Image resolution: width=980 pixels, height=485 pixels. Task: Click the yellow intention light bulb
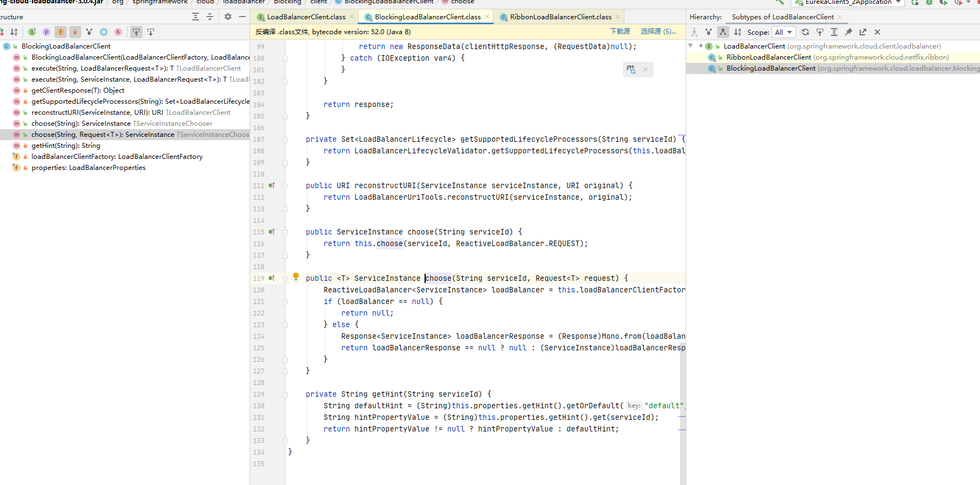pyautogui.click(x=296, y=276)
